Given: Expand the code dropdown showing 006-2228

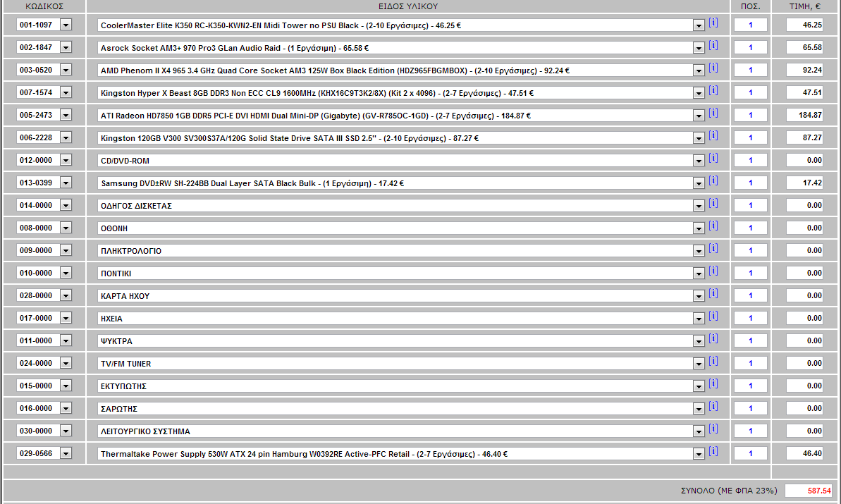Looking at the screenshot, I should point(66,137).
